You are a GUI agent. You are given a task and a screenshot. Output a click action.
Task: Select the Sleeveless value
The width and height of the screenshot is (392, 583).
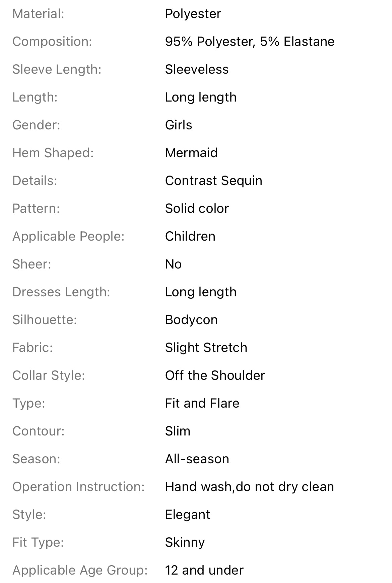pos(197,70)
